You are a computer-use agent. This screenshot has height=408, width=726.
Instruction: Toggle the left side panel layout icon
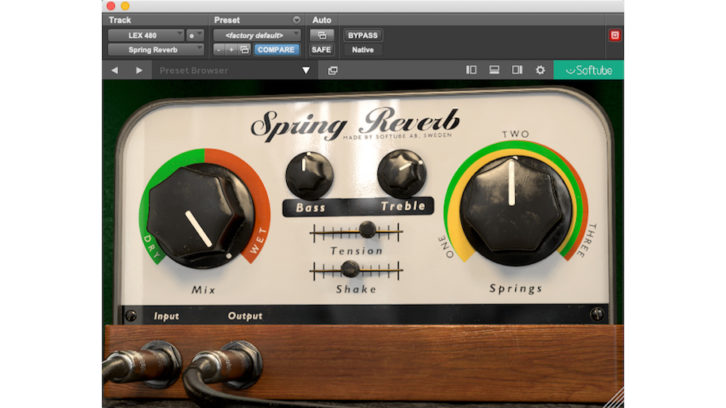471,70
